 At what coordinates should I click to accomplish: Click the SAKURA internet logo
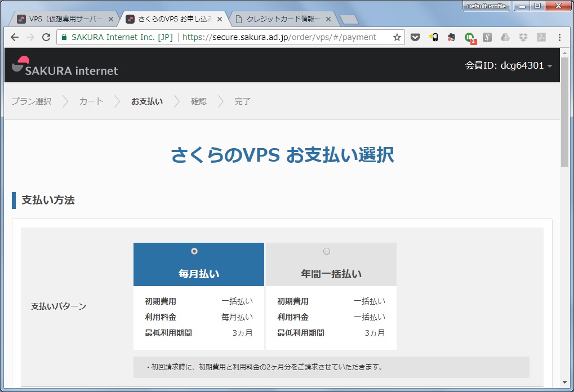[65, 66]
